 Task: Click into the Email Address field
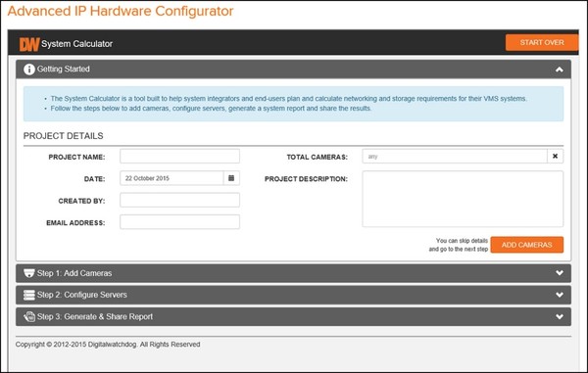179,221
